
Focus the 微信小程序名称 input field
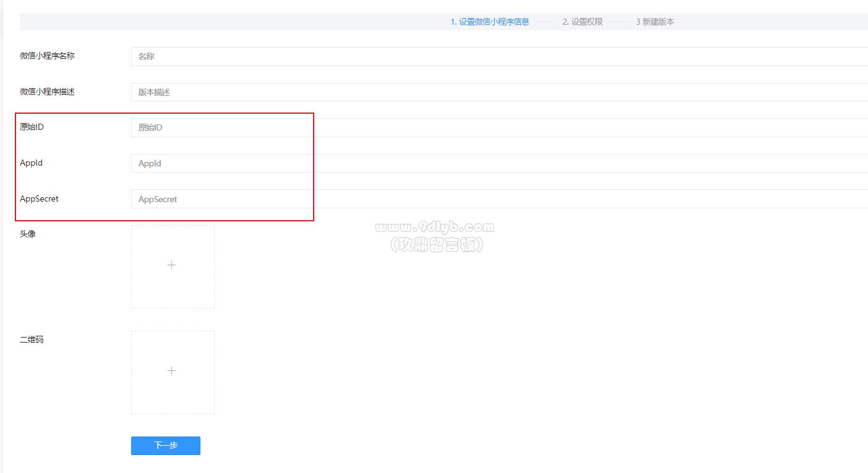(x=499, y=56)
